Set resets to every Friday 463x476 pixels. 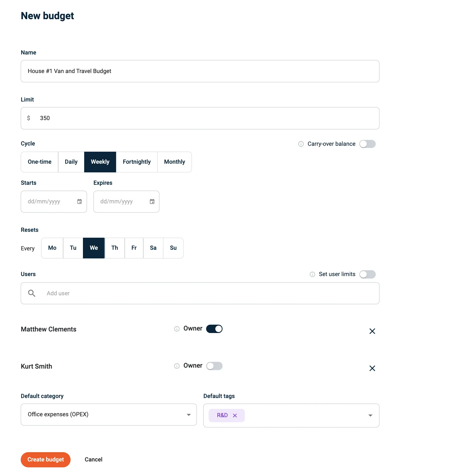(134, 248)
